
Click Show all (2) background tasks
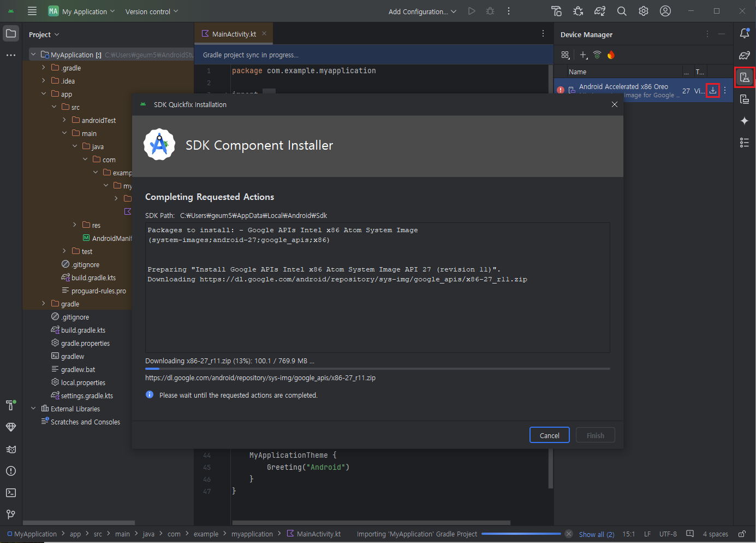tap(597, 534)
